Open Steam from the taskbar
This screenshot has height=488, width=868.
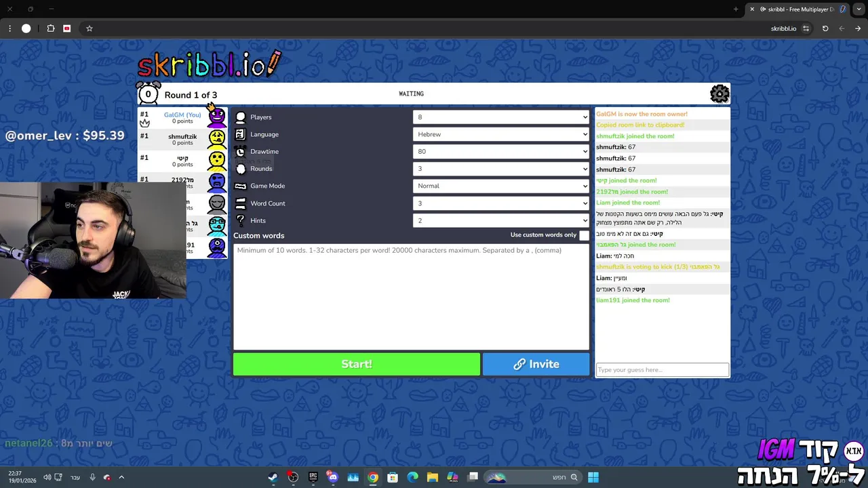(273, 477)
